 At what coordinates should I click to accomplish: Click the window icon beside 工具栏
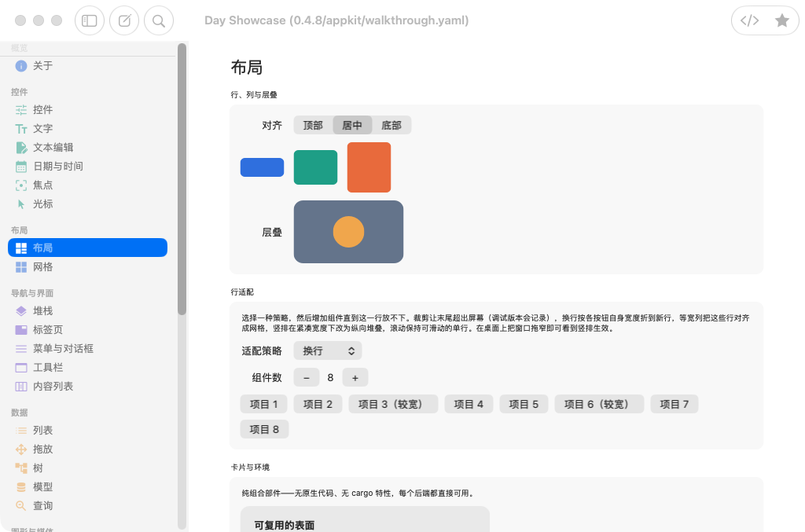[21, 368]
